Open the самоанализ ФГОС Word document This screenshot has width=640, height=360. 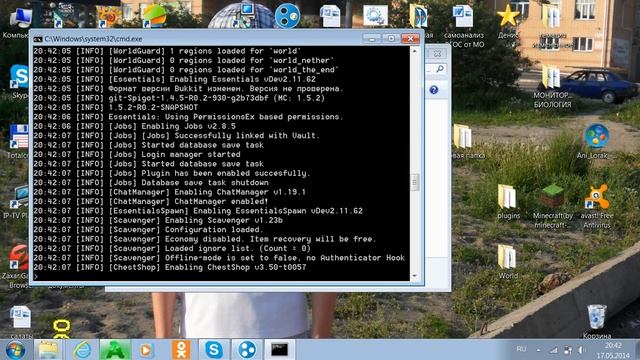[x=463, y=16]
